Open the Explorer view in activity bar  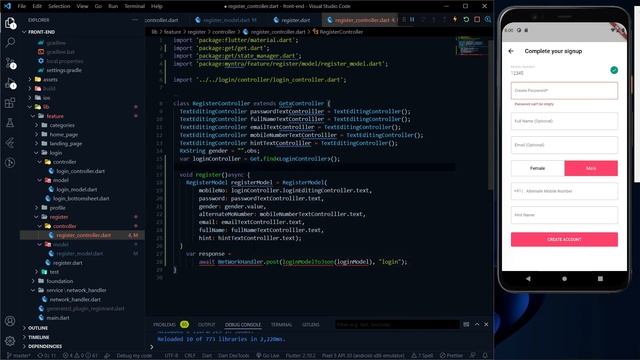[x=10, y=23]
